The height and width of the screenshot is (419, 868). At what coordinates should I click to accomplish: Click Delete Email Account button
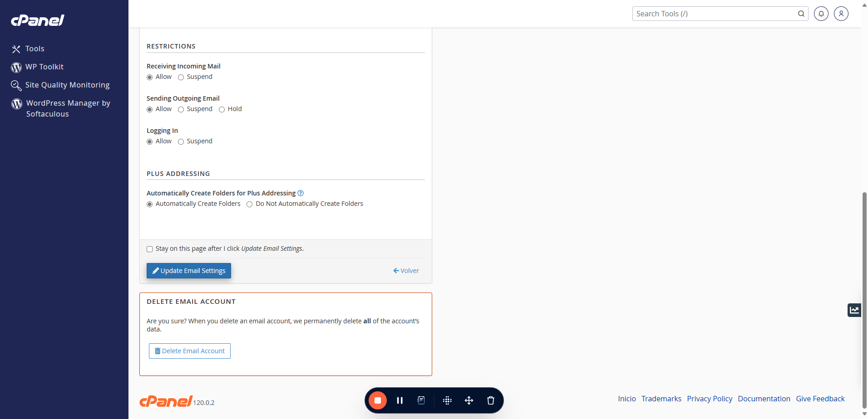coord(190,351)
